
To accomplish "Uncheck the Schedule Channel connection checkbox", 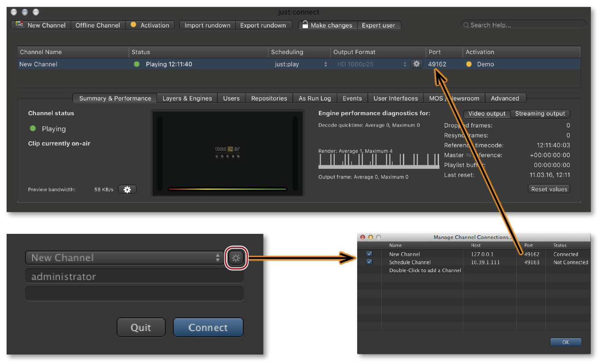I will click(369, 262).
